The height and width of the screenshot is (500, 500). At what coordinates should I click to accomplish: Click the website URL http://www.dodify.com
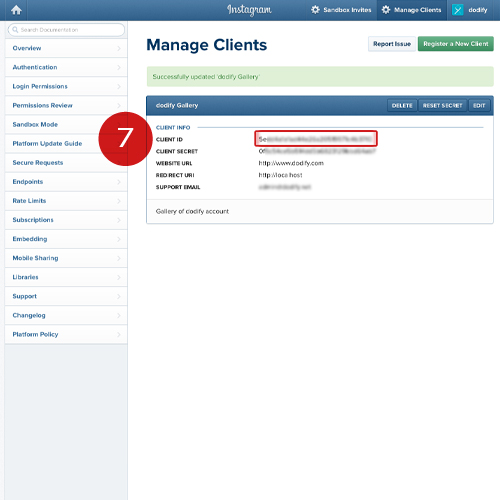(x=291, y=163)
